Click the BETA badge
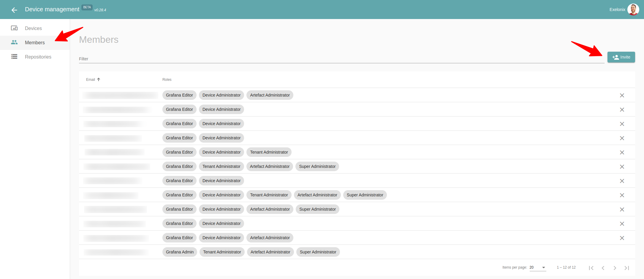 (87, 7)
